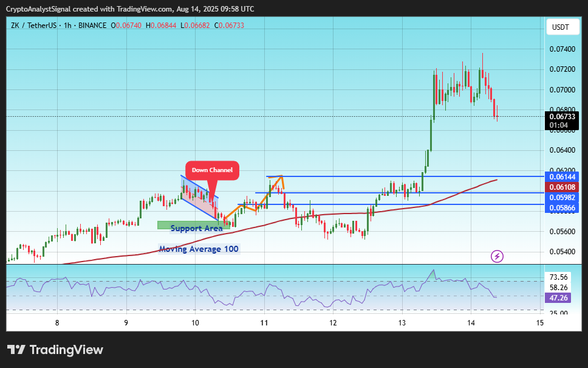Click the 0.07400 price axis label
588x368 pixels.
(x=562, y=49)
